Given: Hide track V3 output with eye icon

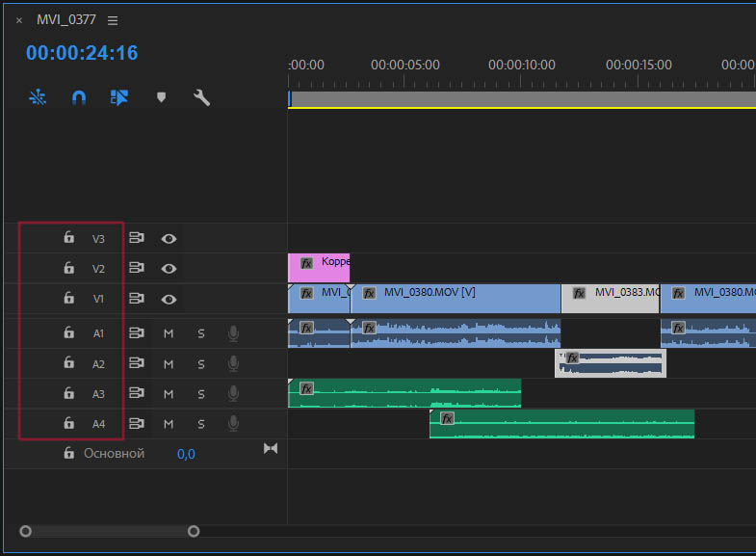Looking at the screenshot, I should pyautogui.click(x=169, y=239).
